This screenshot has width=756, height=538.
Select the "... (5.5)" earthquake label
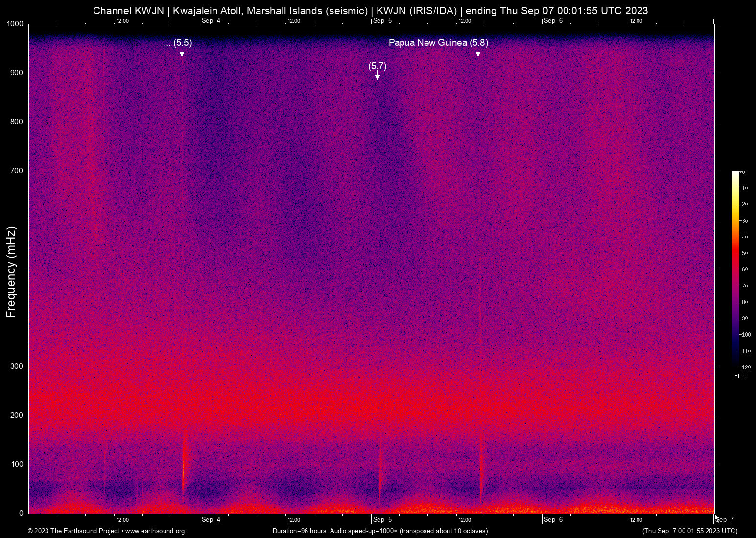[x=178, y=43]
